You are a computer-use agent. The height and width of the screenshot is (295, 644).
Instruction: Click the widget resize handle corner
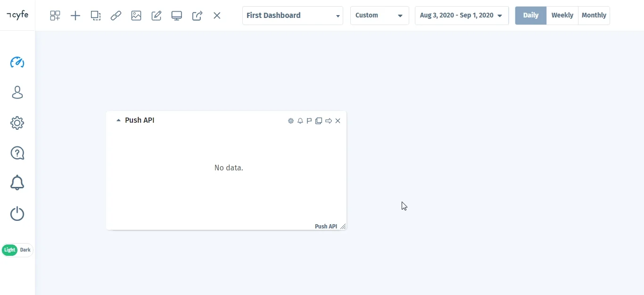click(x=343, y=227)
